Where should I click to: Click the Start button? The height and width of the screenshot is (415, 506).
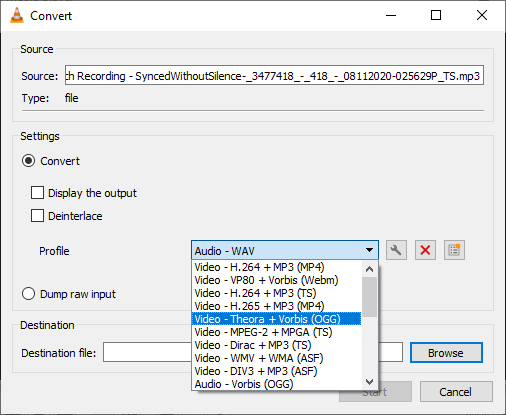(375, 392)
